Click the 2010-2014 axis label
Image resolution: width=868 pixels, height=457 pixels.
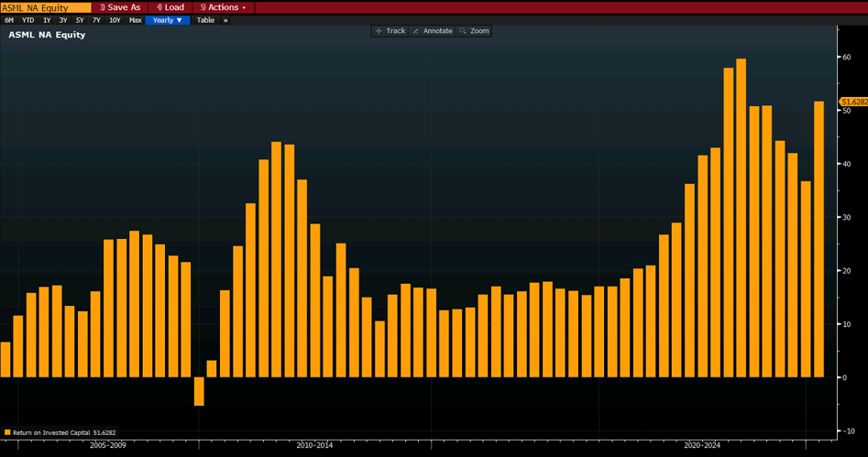[314, 445]
